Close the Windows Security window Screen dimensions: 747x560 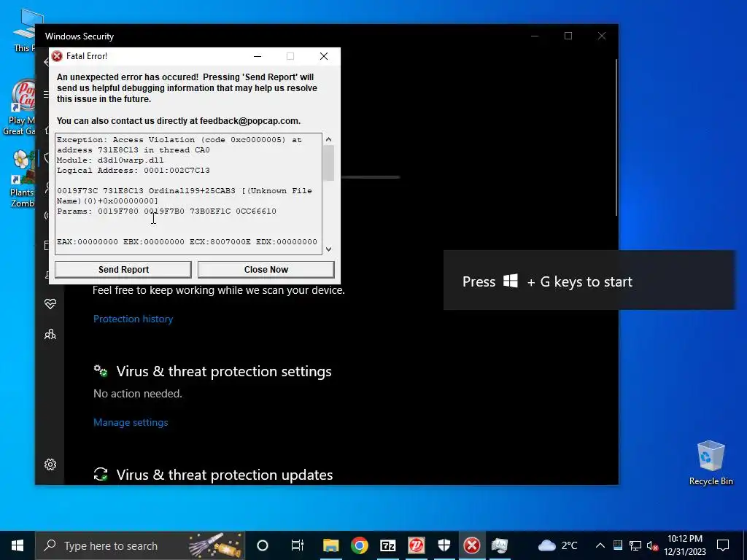[x=602, y=36]
